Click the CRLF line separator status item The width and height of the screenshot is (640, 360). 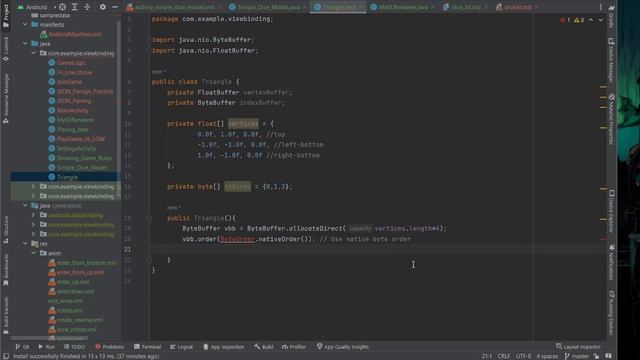point(503,356)
